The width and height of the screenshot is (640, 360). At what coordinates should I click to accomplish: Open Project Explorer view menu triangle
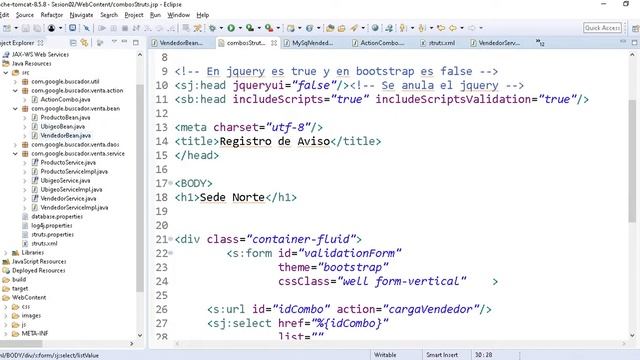click(x=114, y=42)
